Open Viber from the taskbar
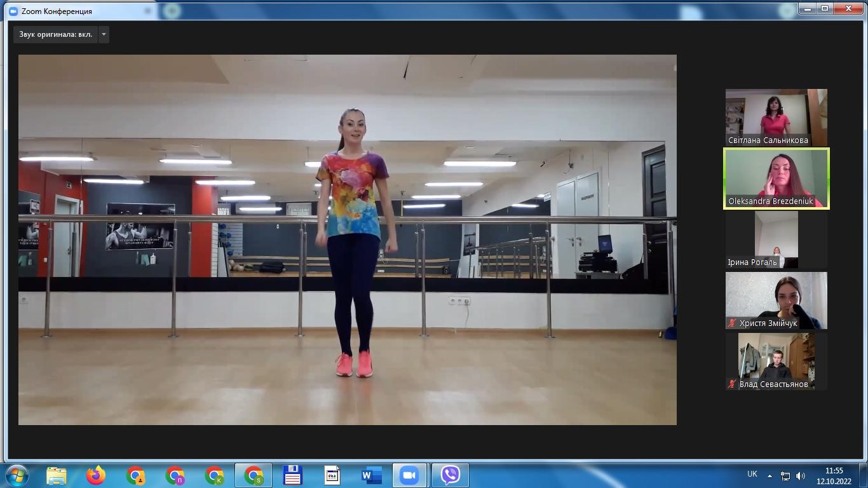 pos(450,475)
